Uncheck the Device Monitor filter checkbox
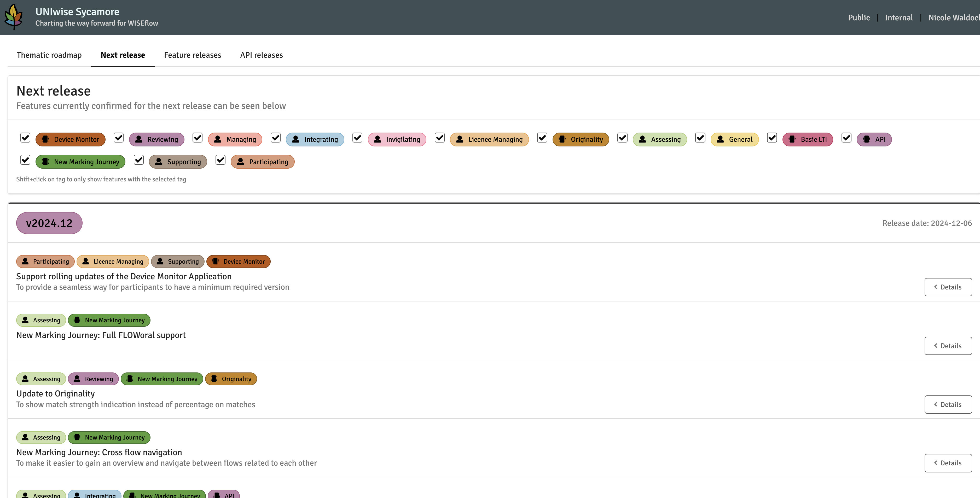The image size is (980, 498). click(x=25, y=138)
